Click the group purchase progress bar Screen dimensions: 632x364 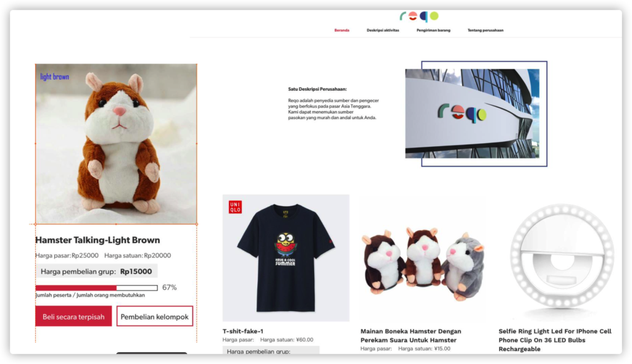coord(96,288)
